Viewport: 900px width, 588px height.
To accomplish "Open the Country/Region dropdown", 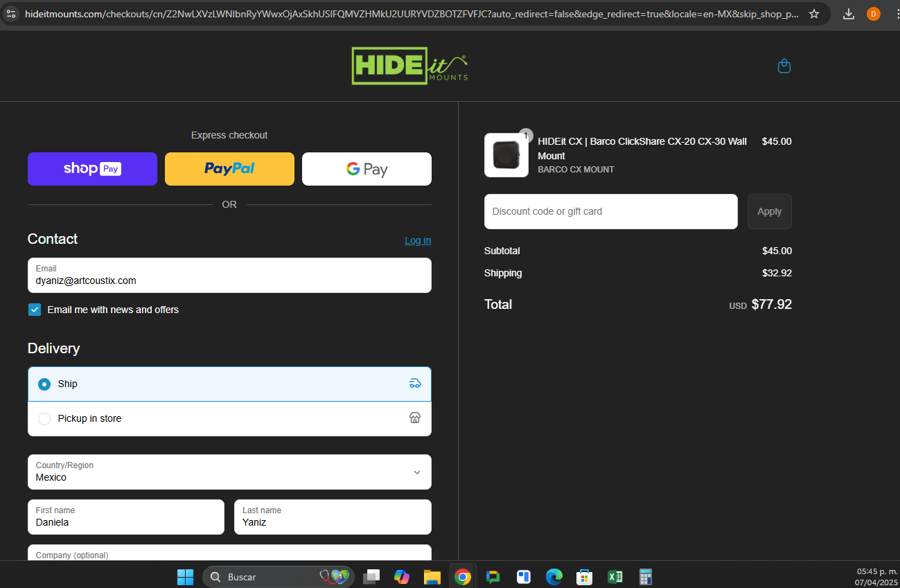I will point(229,472).
